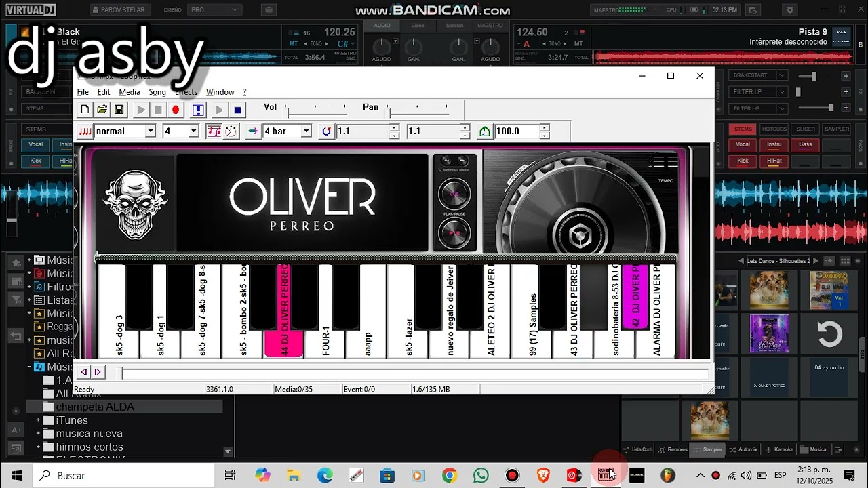Image resolution: width=868 pixels, height=488 pixels.
Task: Open a file with the folder icon
Action: pos(102,109)
